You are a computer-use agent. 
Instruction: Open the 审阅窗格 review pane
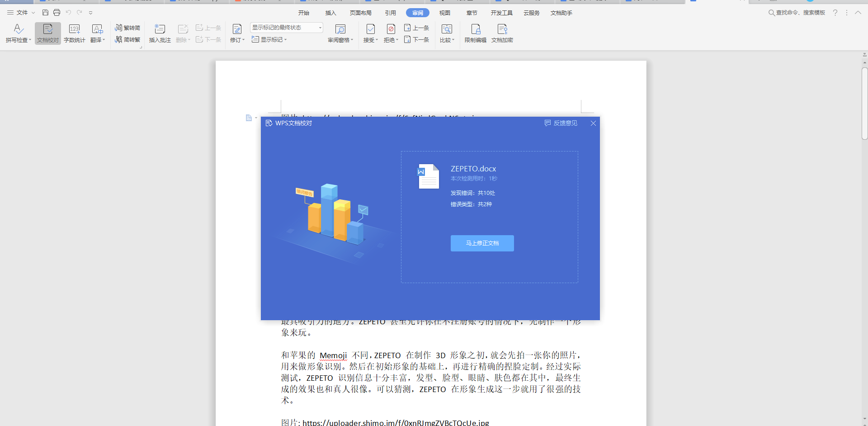[x=340, y=33]
